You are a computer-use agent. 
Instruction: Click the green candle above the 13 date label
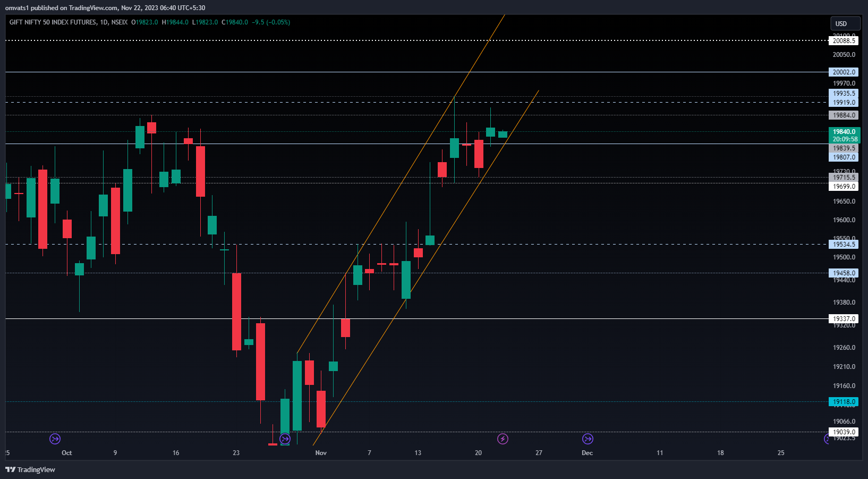(x=406, y=280)
